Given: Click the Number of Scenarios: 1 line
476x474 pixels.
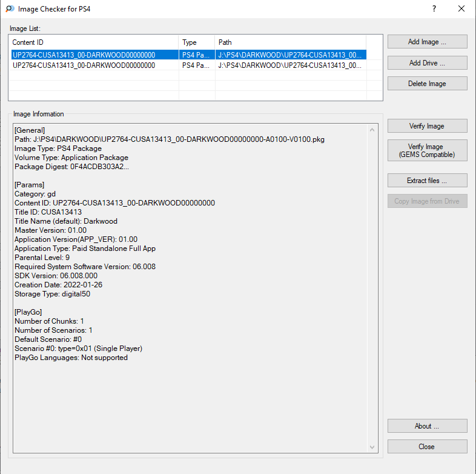Looking at the screenshot, I should (x=53, y=330).
